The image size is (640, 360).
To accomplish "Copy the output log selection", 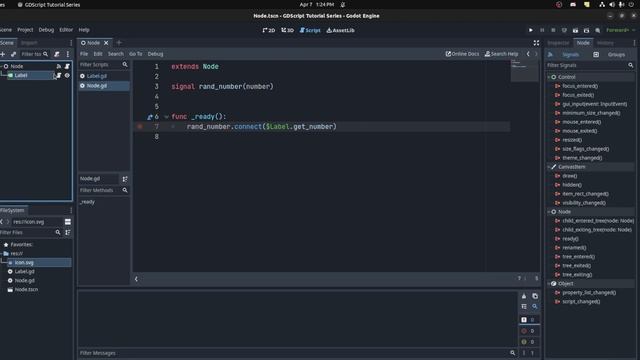I will pyautogui.click(x=535, y=296).
